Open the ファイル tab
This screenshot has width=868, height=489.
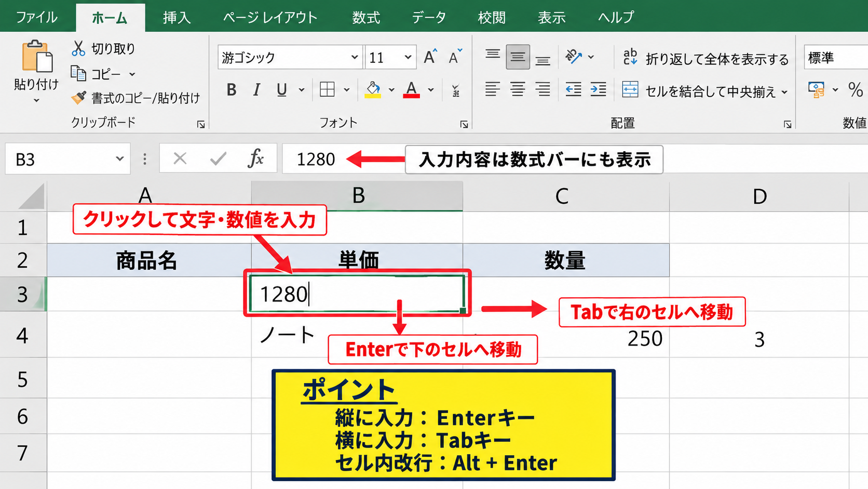pos(36,17)
